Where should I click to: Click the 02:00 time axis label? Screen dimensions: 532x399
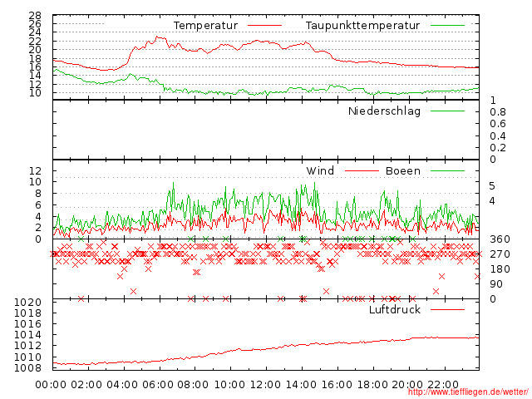click(x=86, y=385)
